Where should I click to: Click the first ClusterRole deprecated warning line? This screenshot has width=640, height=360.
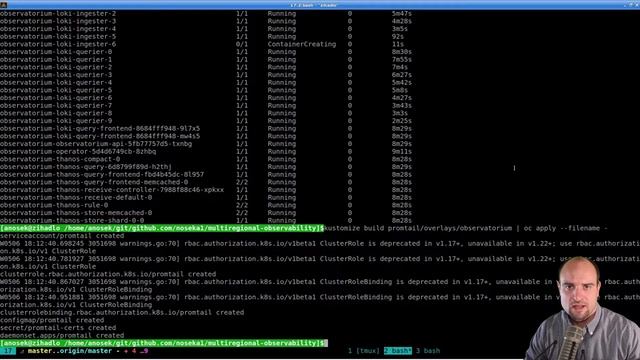click(x=320, y=244)
